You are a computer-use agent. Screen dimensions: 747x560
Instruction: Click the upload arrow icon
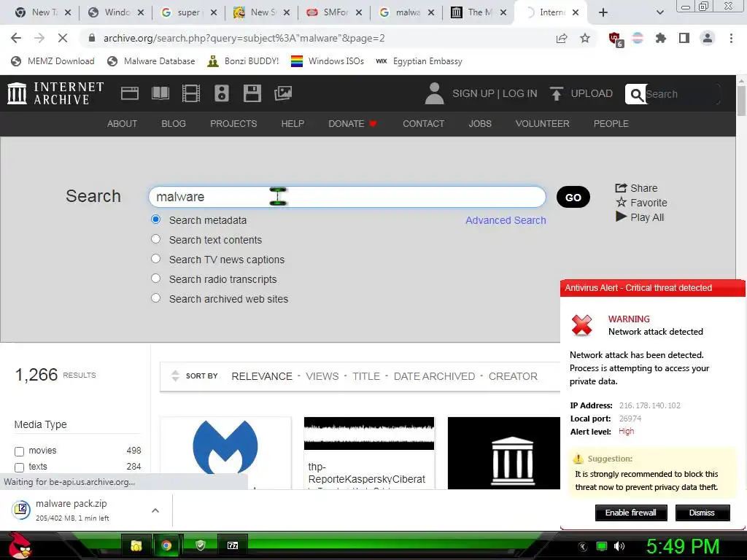(x=556, y=93)
